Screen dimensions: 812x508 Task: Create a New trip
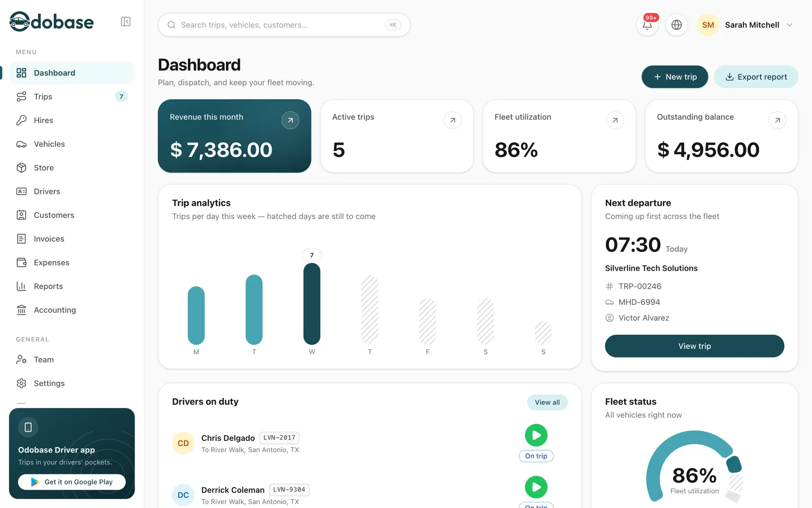[674, 77]
